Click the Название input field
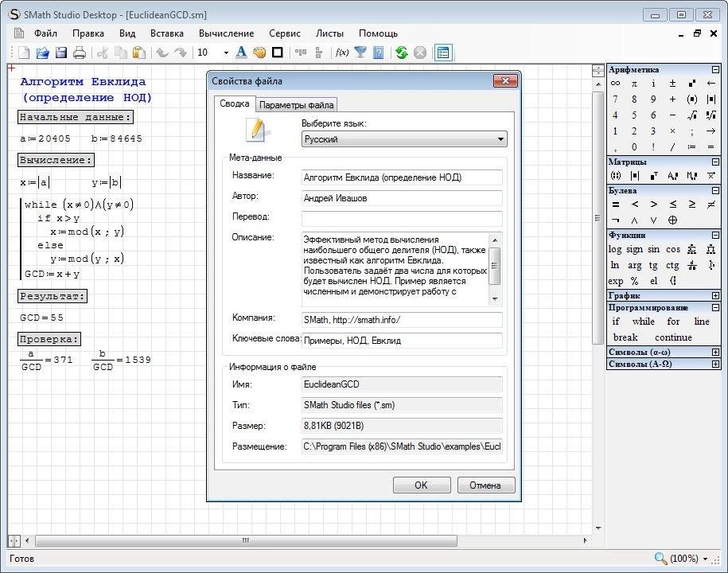This screenshot has height=573, width=728. coord(402,177)
